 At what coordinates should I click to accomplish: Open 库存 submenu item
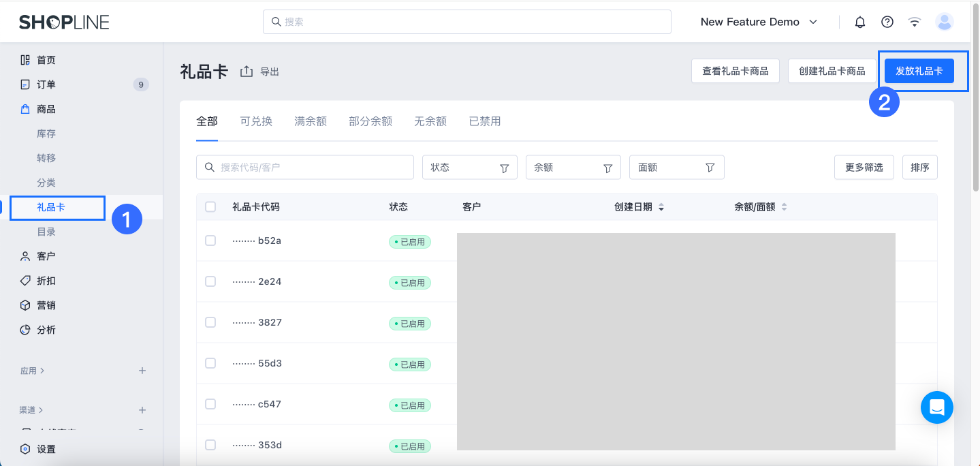click(46, 134)
